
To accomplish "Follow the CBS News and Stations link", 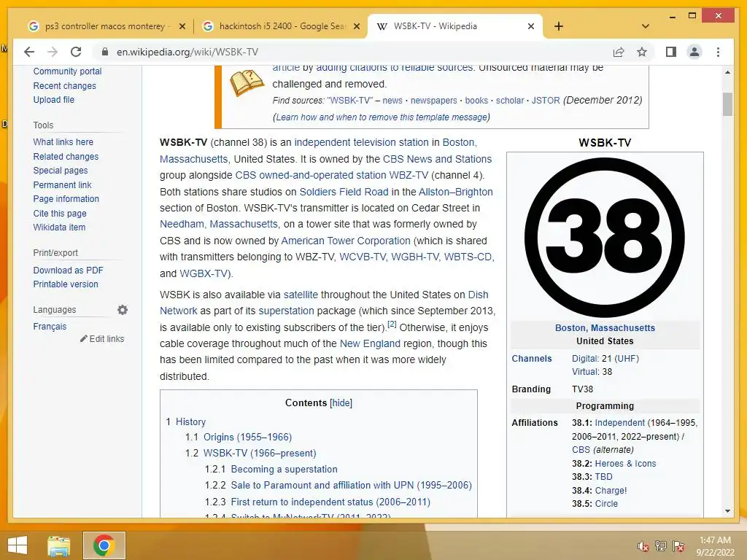I will pos(438,159).
